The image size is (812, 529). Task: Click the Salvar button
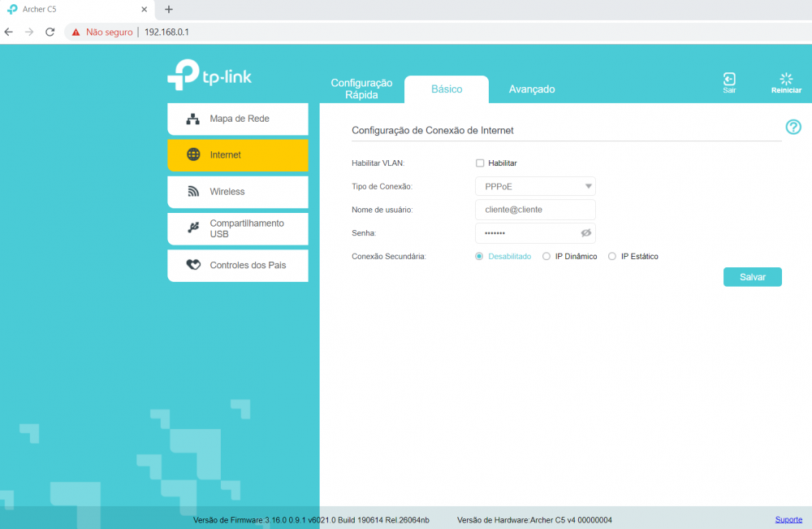click(752, 277)
